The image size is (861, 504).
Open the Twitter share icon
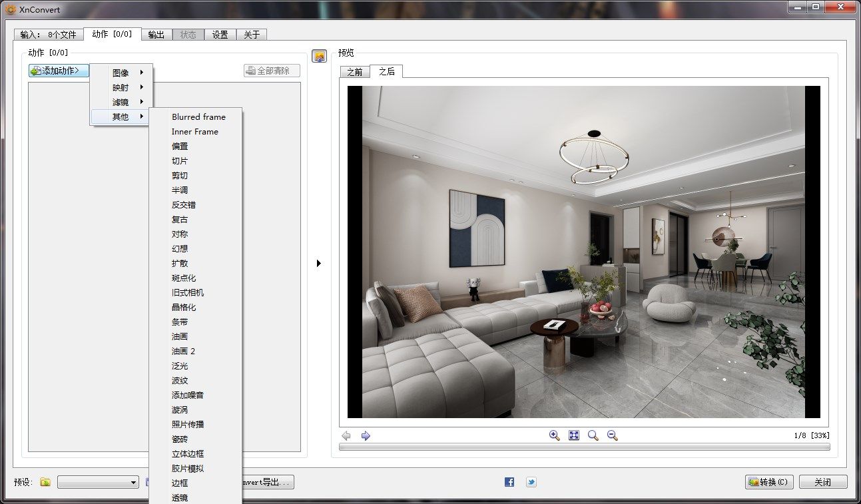(x=531, y=482)
